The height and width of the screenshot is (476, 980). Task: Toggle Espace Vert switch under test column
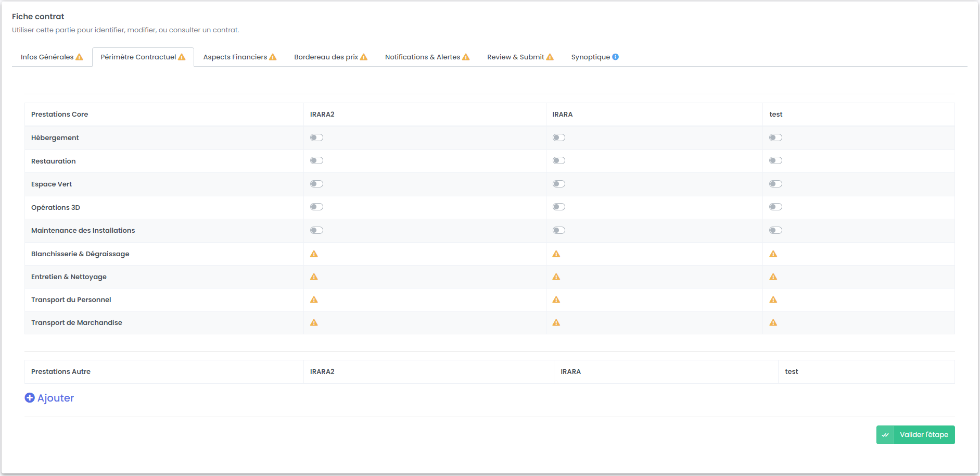click(775, 184)
